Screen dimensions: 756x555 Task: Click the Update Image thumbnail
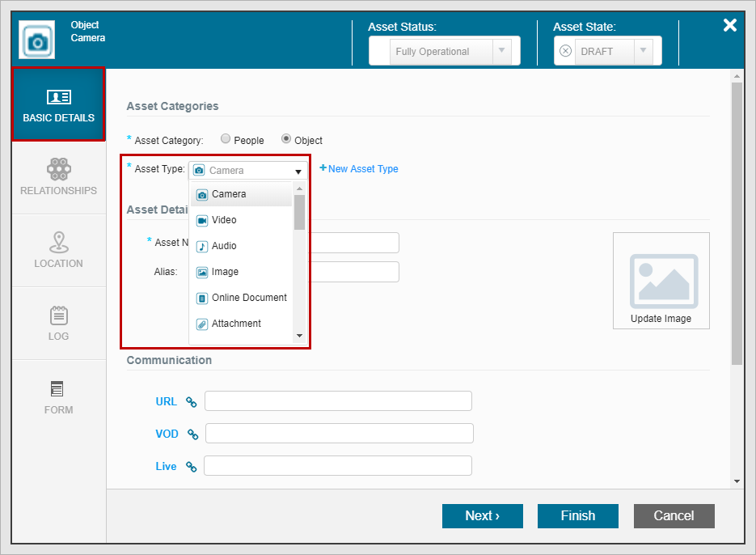point(661,281)
